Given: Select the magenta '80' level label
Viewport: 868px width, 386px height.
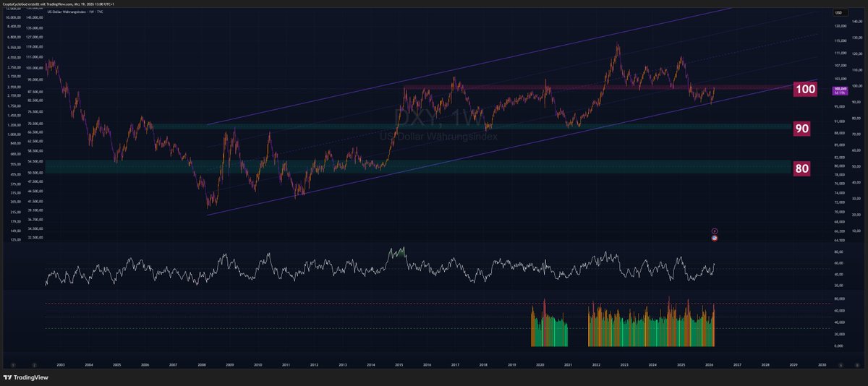Looking at the screenshot, I should tap(802, 168).
